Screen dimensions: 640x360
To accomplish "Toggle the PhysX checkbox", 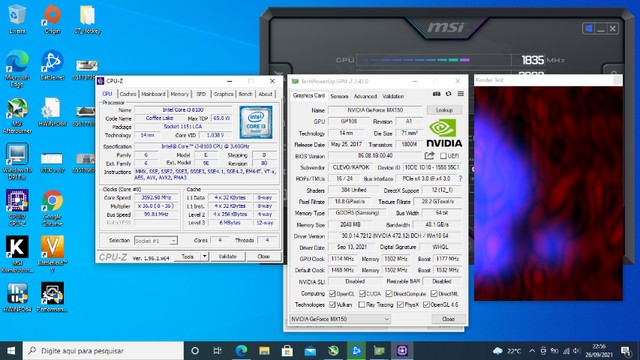I will (400, 304).
